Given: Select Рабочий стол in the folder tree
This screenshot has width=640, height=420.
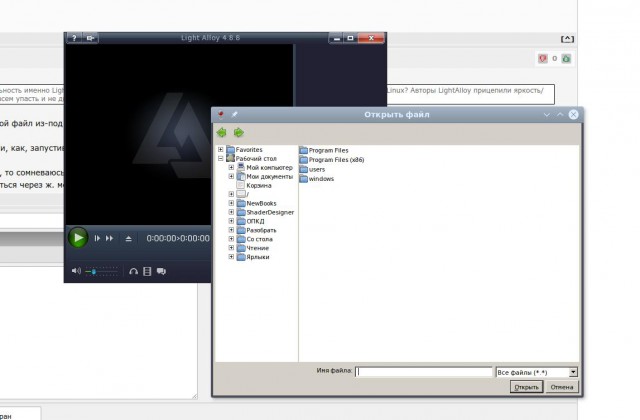Looking at the screenshot, I should coord(256,159).
